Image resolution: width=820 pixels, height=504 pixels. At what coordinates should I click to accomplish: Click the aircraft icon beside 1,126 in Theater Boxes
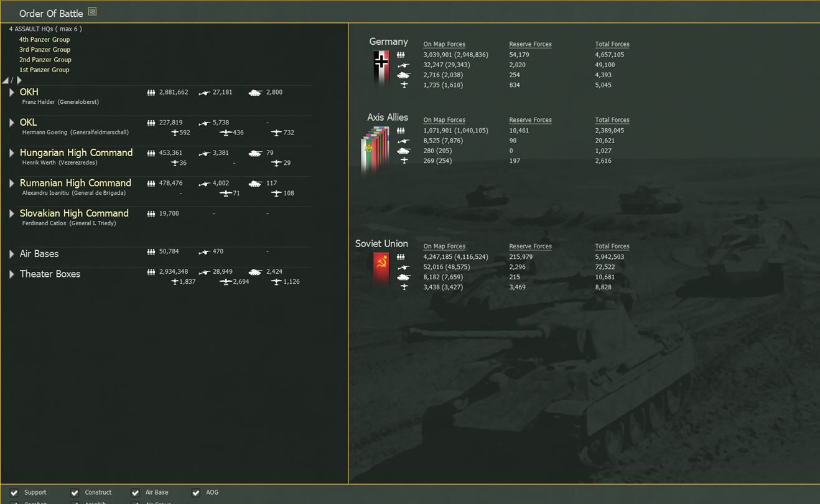point(276,282)
